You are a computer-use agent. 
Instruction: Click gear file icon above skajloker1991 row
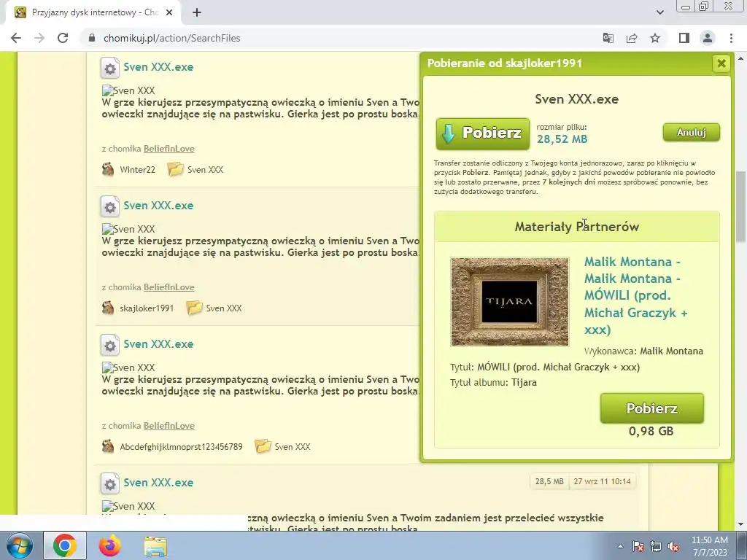pos(109,206)
